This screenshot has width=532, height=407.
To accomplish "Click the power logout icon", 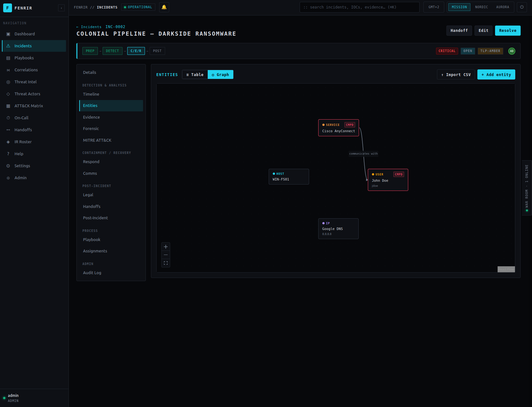I will (522, 7).
